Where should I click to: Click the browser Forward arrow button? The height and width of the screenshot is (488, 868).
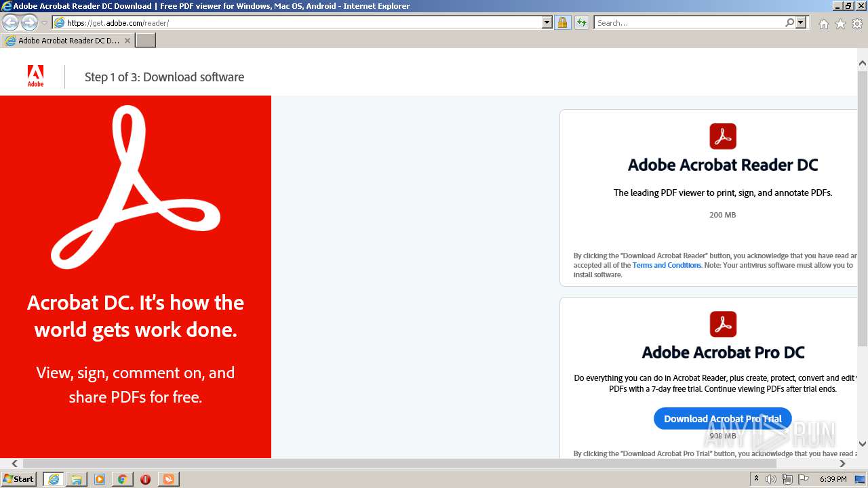[29, 22]
